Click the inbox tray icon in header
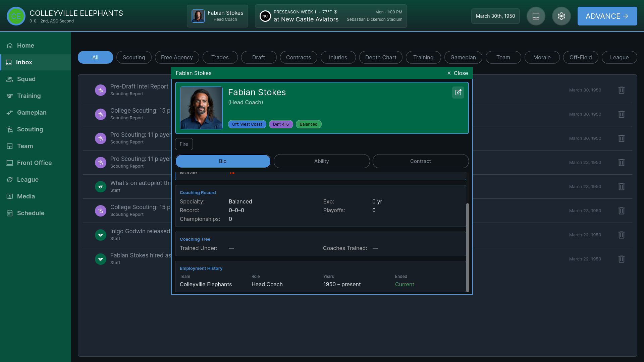The image size is (644, 362). pyautogui.click(x=536, y=16)
